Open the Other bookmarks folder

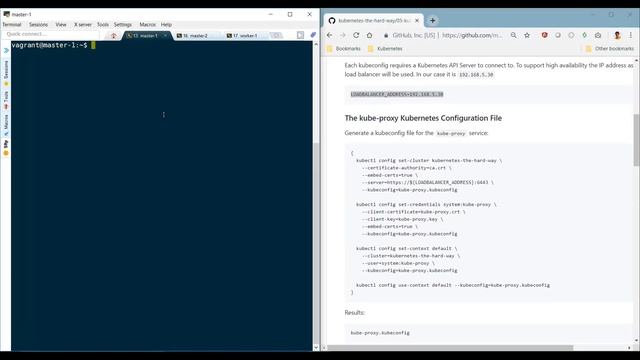609,49
